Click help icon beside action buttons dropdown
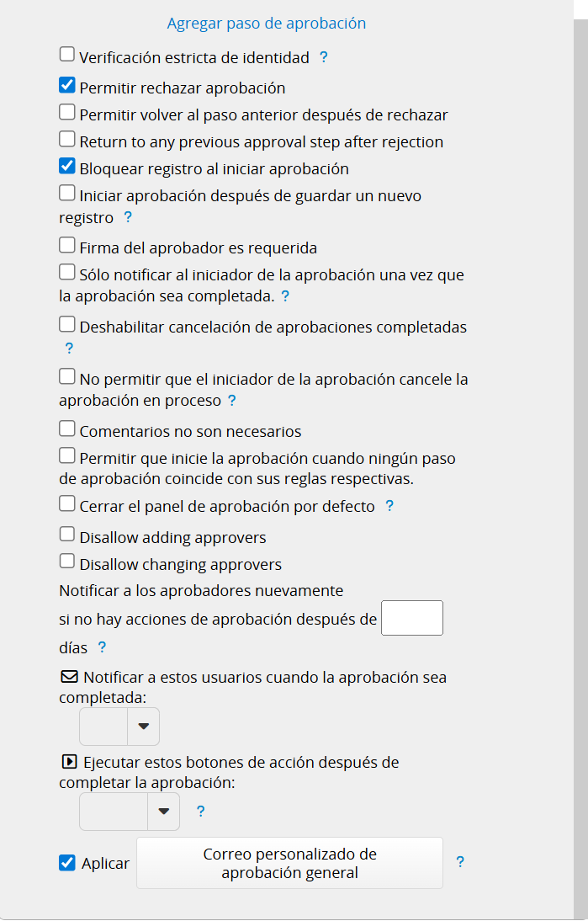Screen dimensions: 588x921 point(200,812)
